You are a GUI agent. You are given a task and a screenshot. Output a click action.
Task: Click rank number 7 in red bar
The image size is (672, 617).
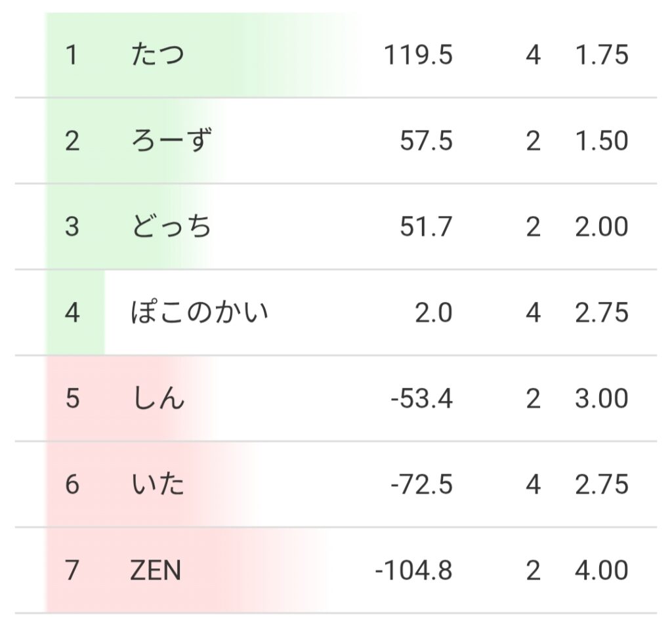[x=72, y=571]
